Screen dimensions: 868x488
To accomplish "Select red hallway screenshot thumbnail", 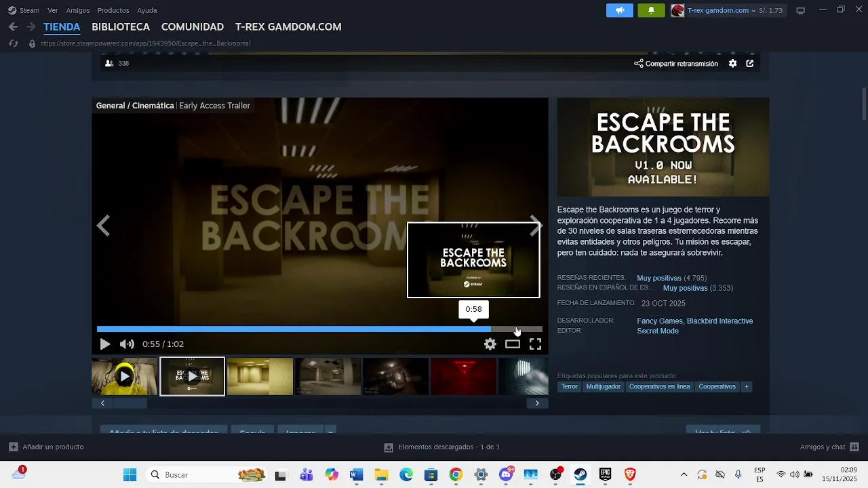I will 464,376.
